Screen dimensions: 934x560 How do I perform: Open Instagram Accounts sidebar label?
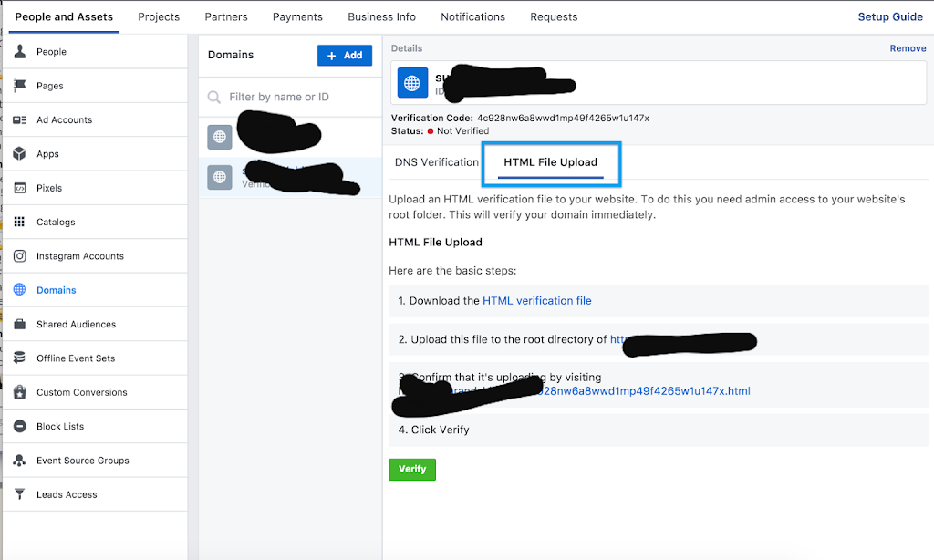coord(80,256)
